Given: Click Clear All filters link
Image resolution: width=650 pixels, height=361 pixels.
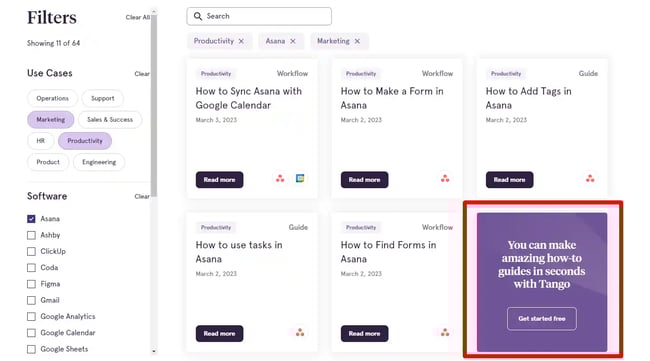Looking at the screenshot, I should pyautogui.click(x=138, y=17).
